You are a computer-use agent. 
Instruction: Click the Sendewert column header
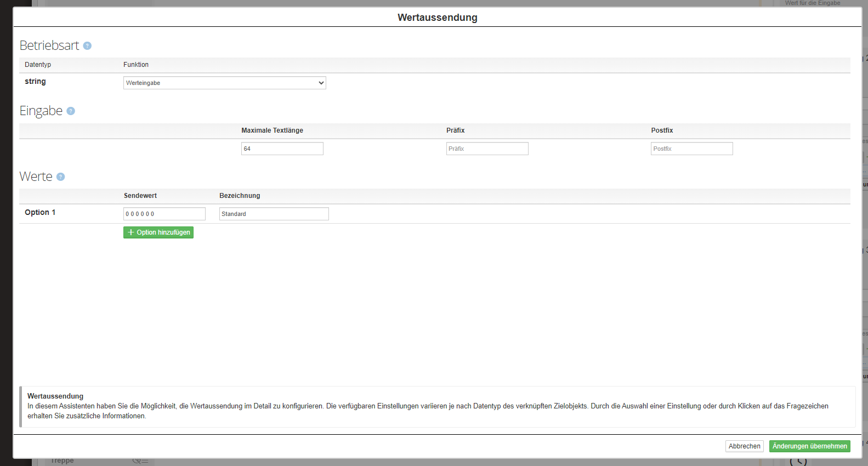coord(140,196)
